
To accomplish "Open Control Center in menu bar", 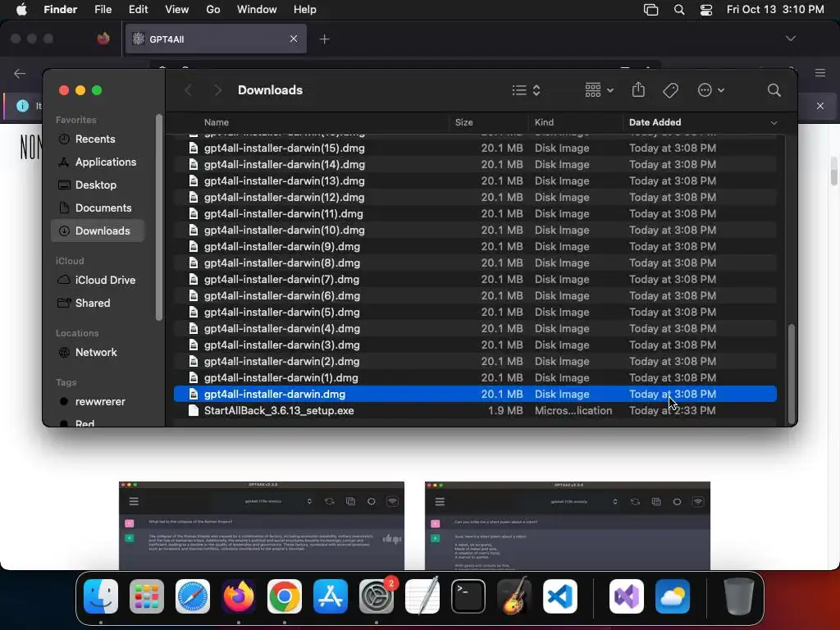I will point(706,10).
